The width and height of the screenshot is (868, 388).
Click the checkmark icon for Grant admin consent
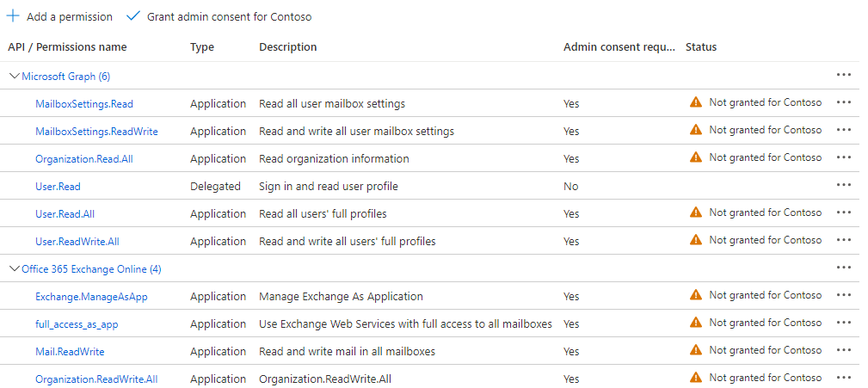(x=132, y=16)
